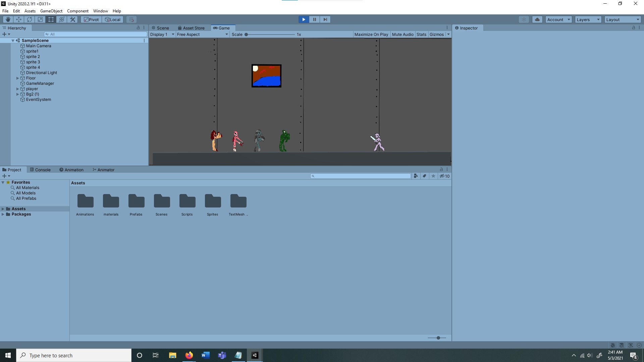644x362 pixels.
Task: Toggle Pivot handle position button
Action: point(91,19)
